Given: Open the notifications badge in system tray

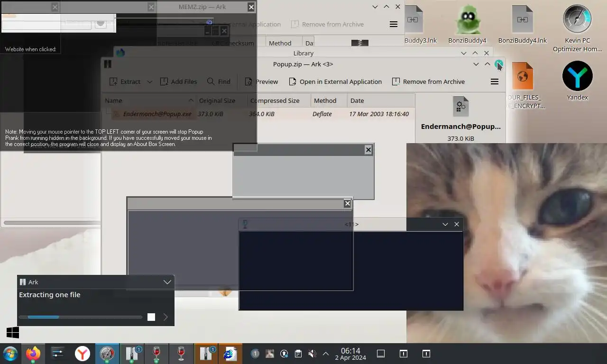Looking at the screenshot, I should tap(255, 354).
